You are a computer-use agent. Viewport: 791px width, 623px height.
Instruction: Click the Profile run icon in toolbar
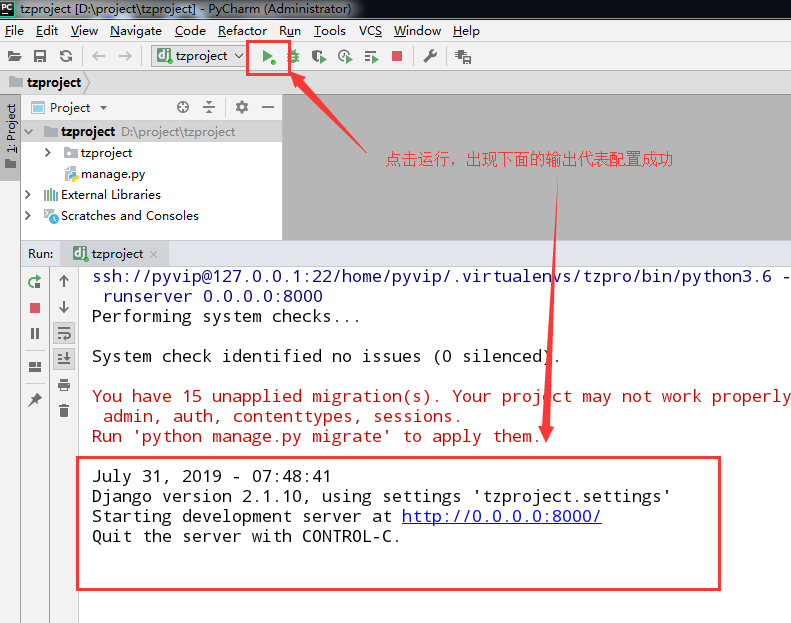pyautogui.click(x=345, y=56)
